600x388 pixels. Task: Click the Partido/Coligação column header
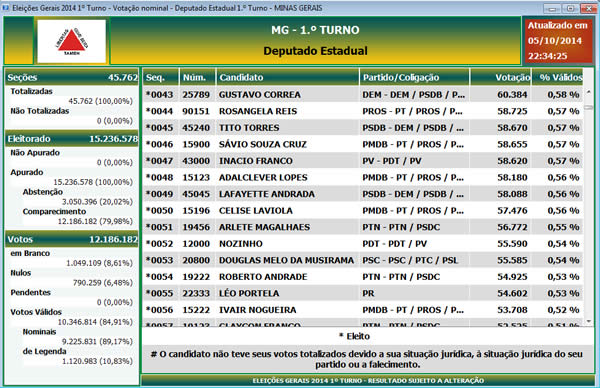pos(414,77)
